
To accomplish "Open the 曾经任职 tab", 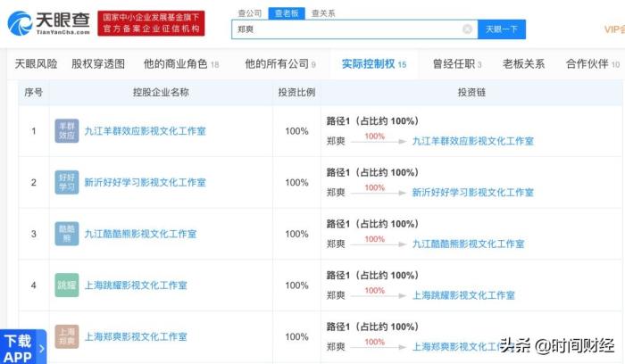I will tap(452, 64).
